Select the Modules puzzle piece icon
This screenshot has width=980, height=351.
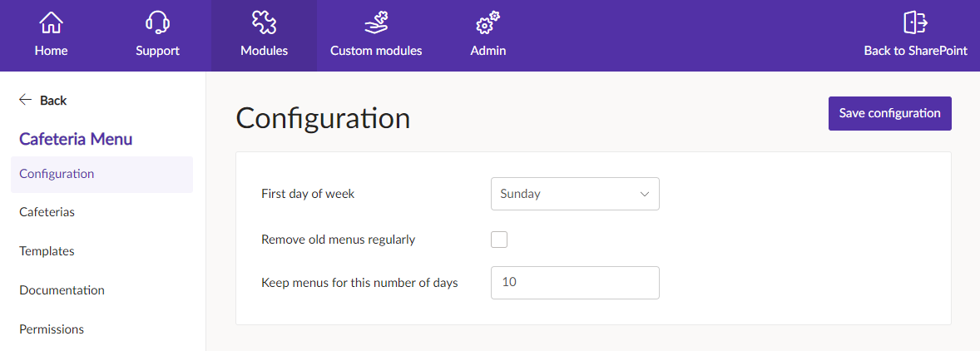[264, 23]
